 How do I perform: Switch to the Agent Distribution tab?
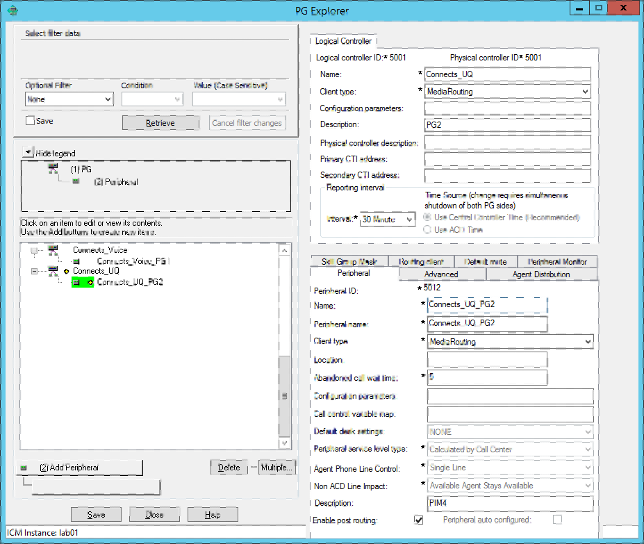pos(541,274)
